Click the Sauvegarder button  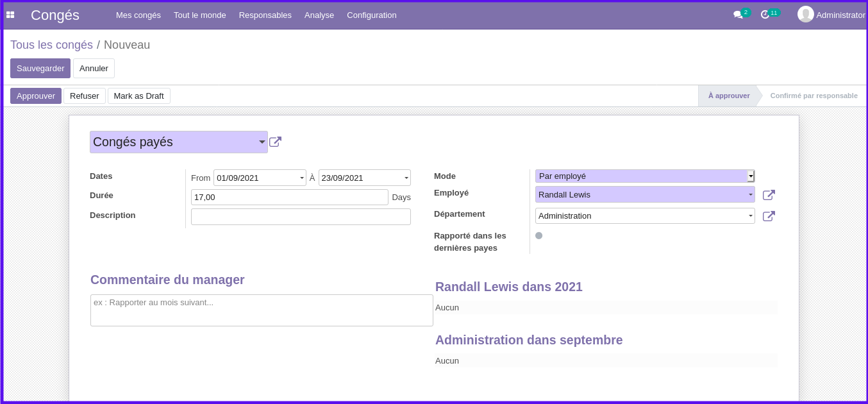click(40, 68)
